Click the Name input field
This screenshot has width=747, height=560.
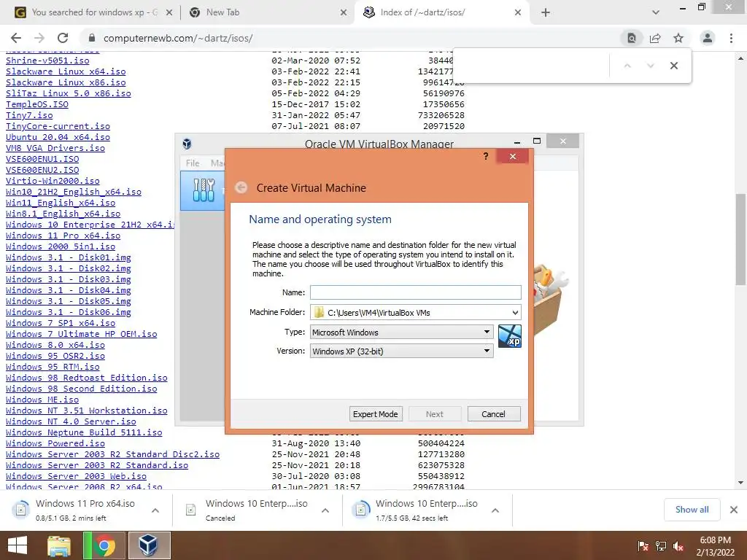(x=415, y=292)
